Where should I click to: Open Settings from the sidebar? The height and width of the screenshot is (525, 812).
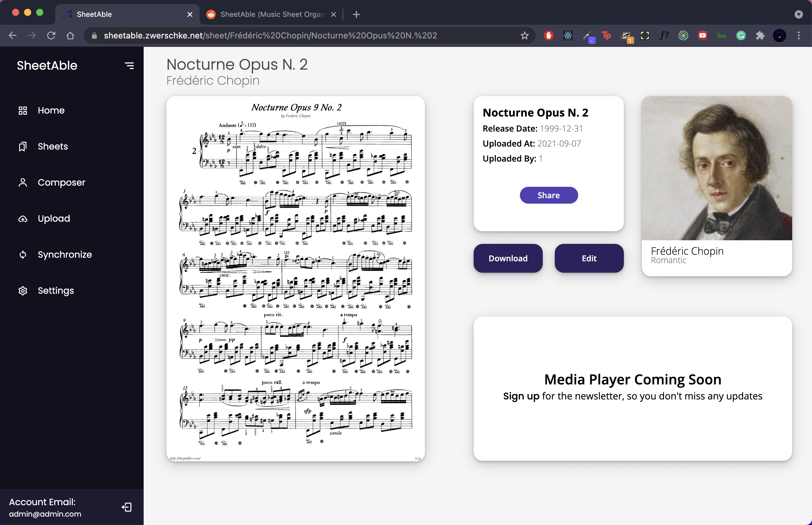point(56,291)
